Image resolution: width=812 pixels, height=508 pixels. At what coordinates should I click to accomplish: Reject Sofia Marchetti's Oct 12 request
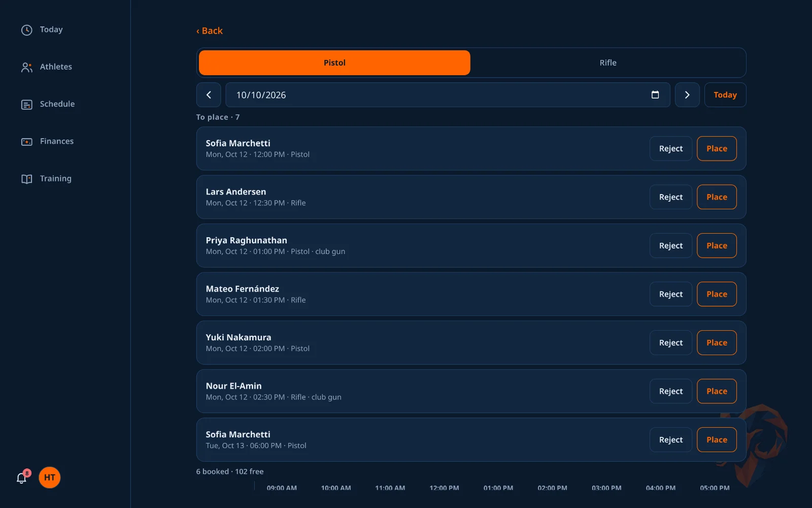[671, 149]
